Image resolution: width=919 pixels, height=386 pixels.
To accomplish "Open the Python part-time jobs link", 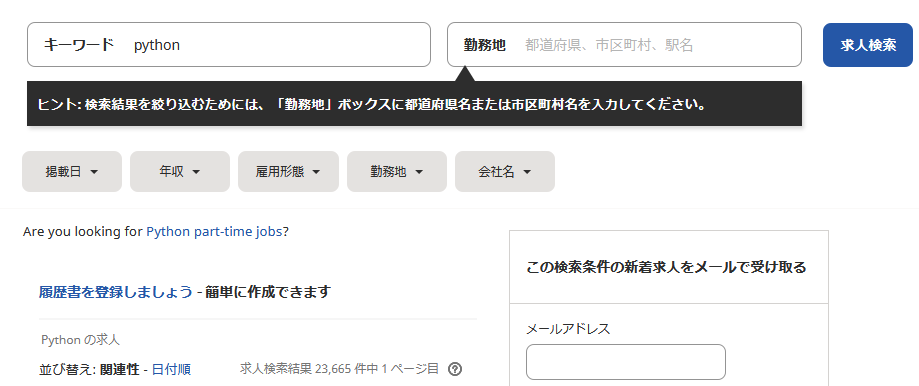I will [x=215, y=231].
